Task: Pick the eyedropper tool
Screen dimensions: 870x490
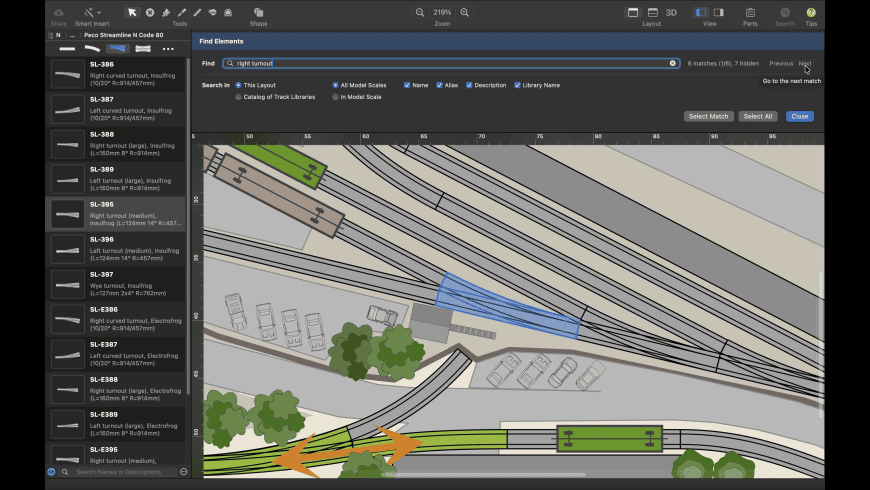Action: point(181,12)
